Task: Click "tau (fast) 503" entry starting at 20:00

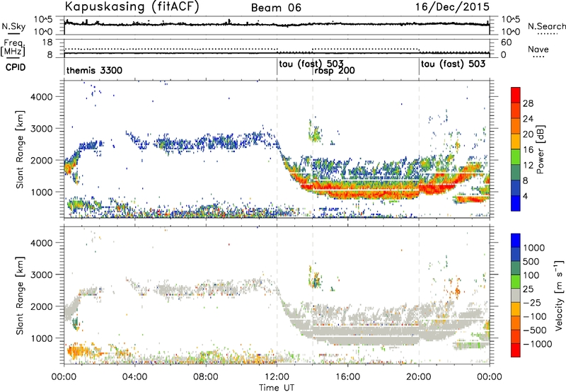Action: 453,64
